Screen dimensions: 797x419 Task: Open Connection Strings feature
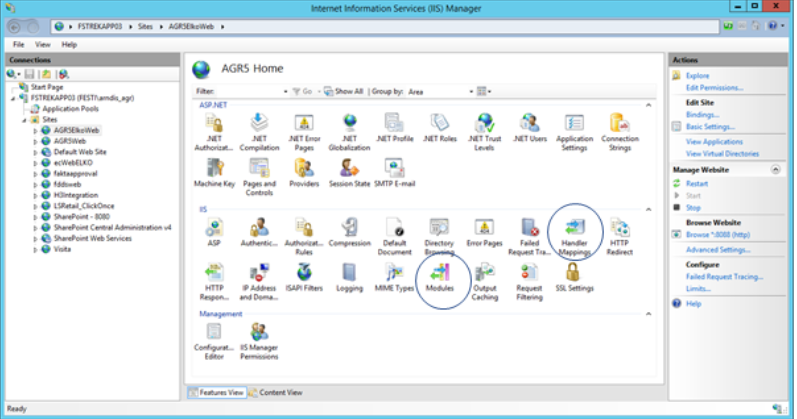coord(620,132)
